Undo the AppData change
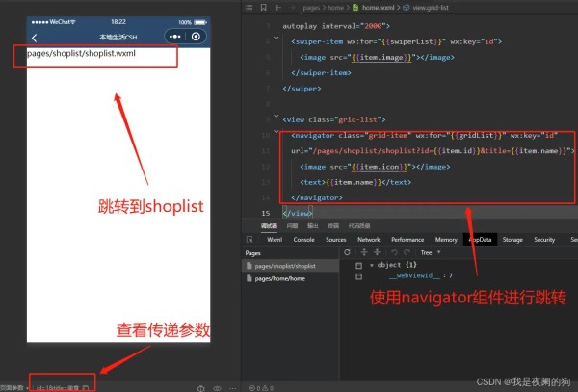The image size is (578, 392). (394, 252)
